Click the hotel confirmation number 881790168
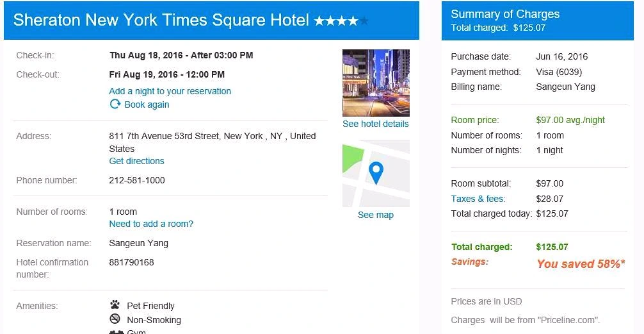644x334 pixels. [x=131, y=262]
